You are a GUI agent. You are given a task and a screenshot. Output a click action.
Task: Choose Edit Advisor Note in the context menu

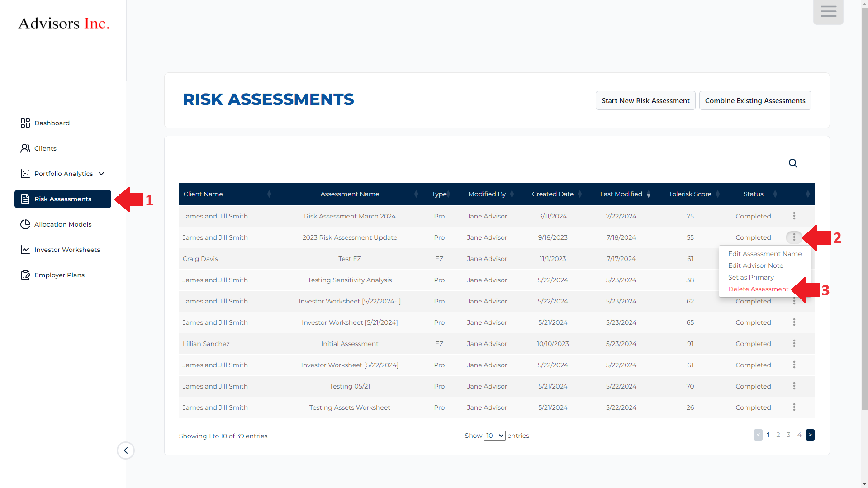click(x=755, y=265)
